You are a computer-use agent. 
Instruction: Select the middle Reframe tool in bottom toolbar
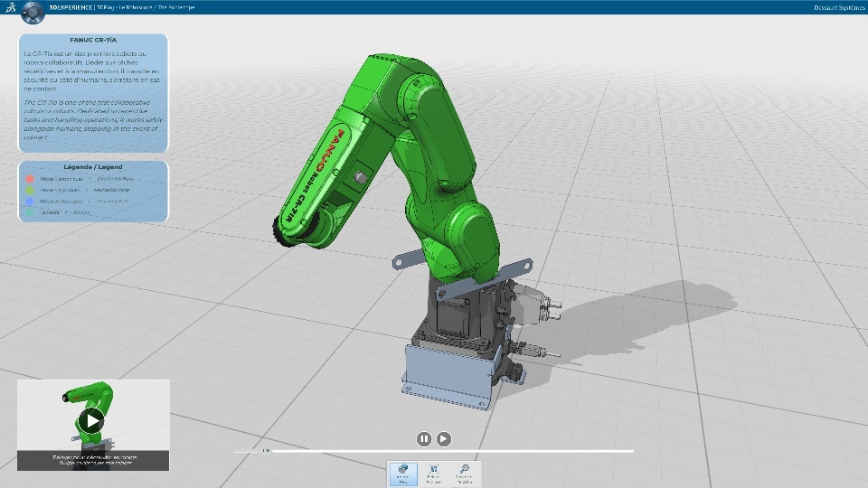coord(433,474)
